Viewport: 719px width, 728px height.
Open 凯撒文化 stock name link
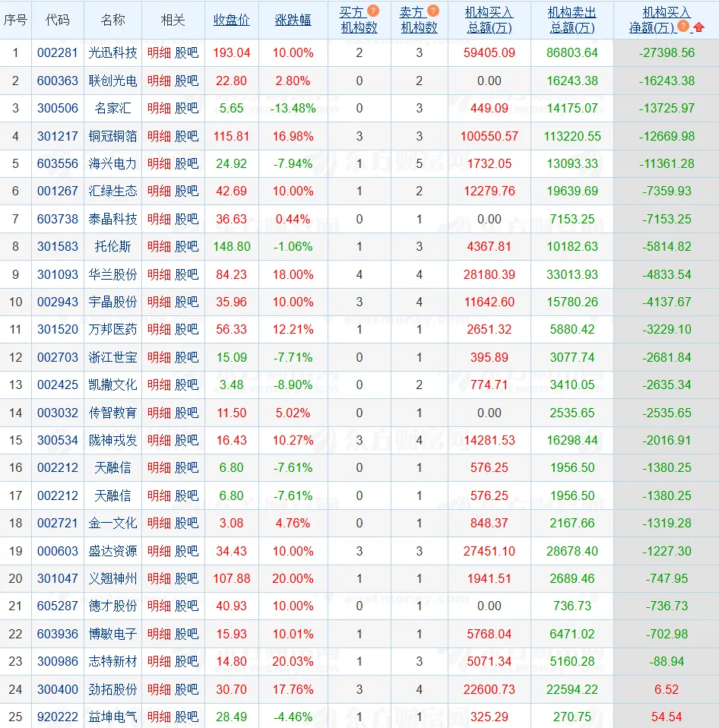pos(112,385)
